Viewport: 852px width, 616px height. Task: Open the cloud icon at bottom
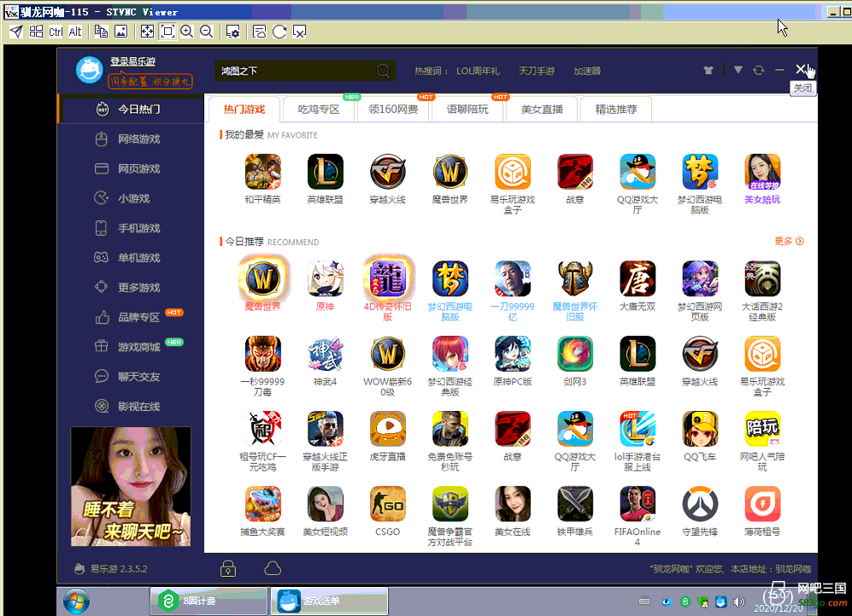273,568
